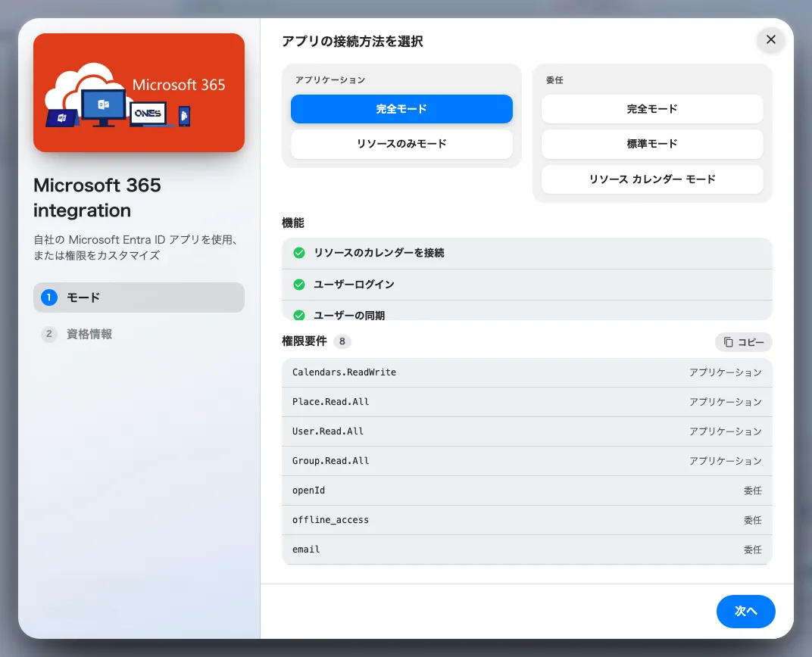This screenshot has width=812, height=657.
Task: Click the 委任 group label
Action: click(x=554, y=80)
